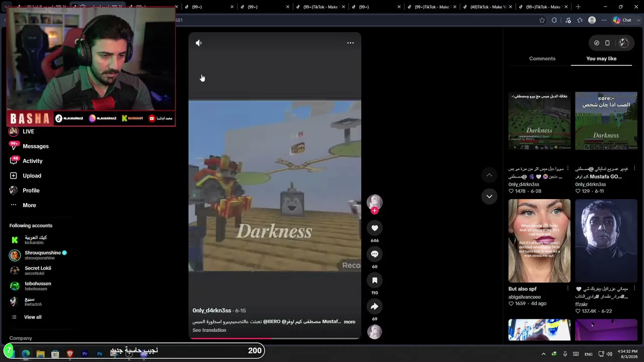Click See translation under the caption
This screenshot has height=362, width=644.
(209, 330)
